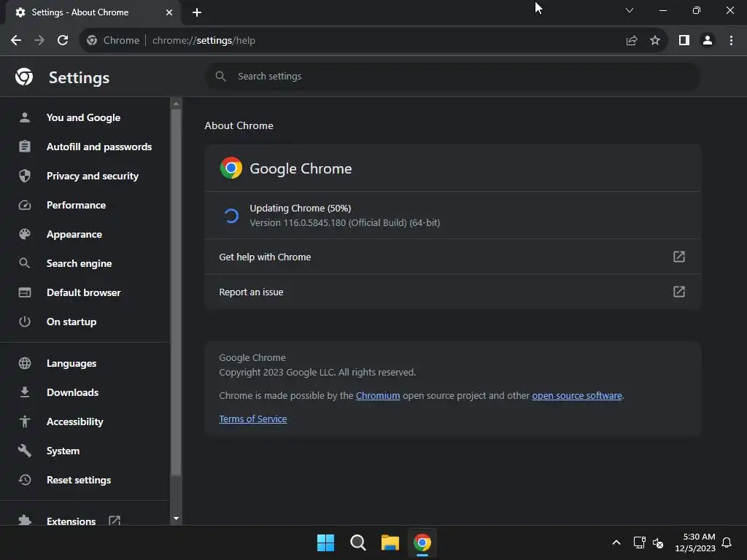
Task: Click the clock icon for Reset settings
Action: (25, 480)
